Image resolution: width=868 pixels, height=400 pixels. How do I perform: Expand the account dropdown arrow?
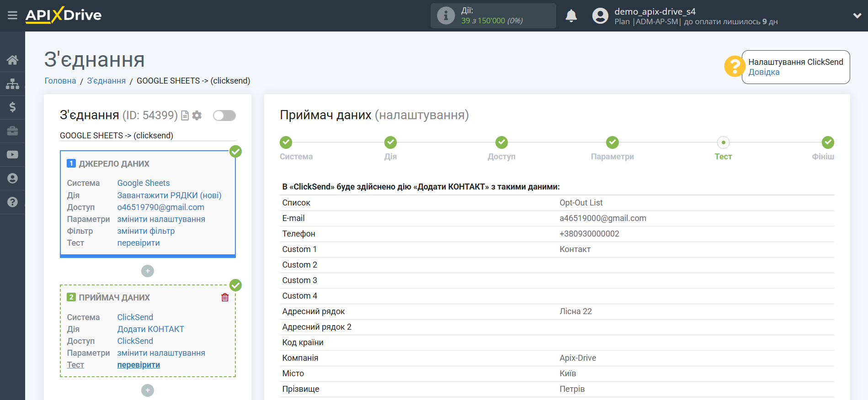(857, 16)
